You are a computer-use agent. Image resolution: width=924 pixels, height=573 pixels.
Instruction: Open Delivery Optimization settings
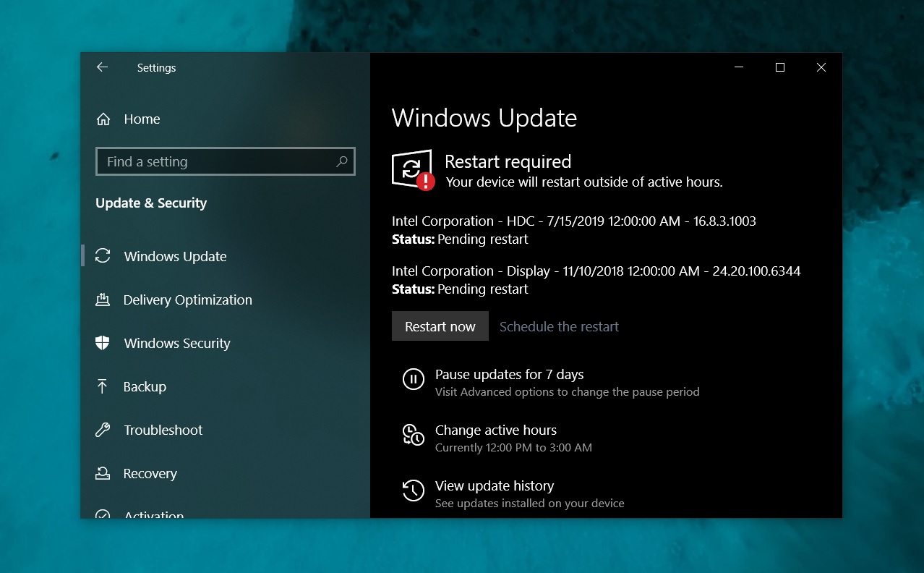tap(187, 300)
